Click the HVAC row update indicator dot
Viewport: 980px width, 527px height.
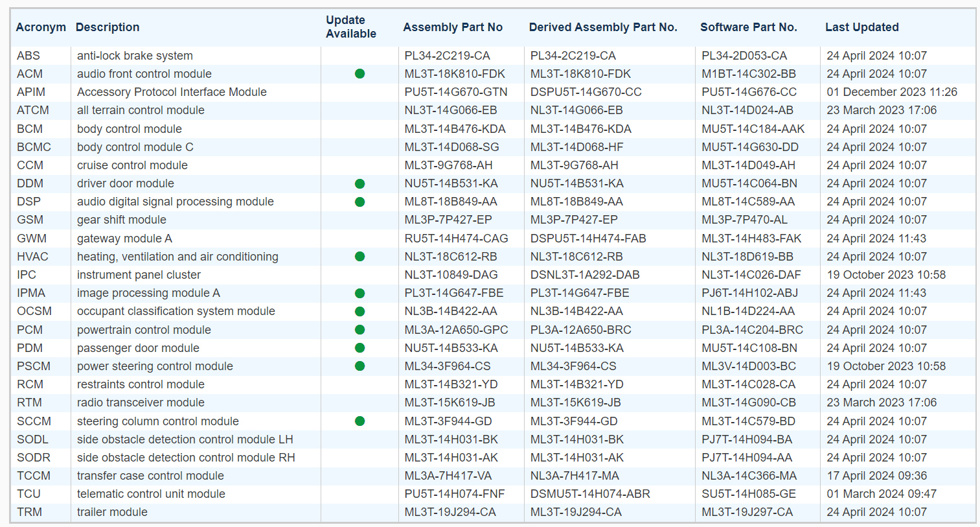[359, 257]
